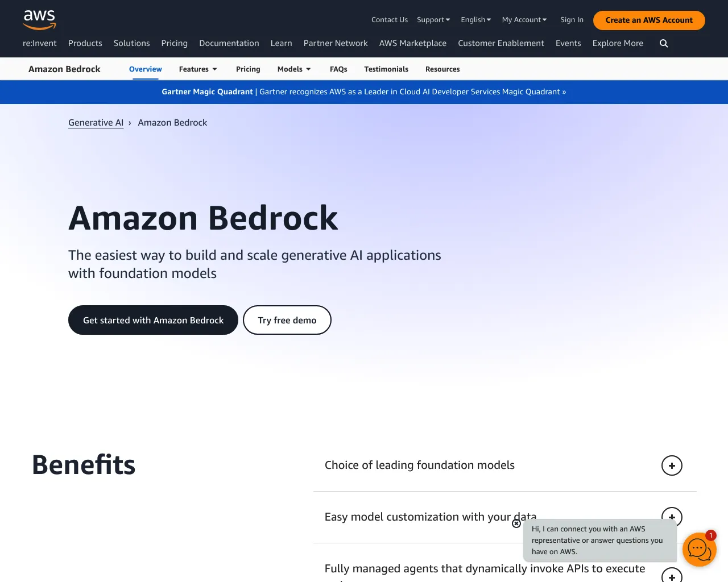The height and width of the screenshot is (582, 728).
Task: Expand 'Easy model customization with your data'
Action: [x=672, y=517]
